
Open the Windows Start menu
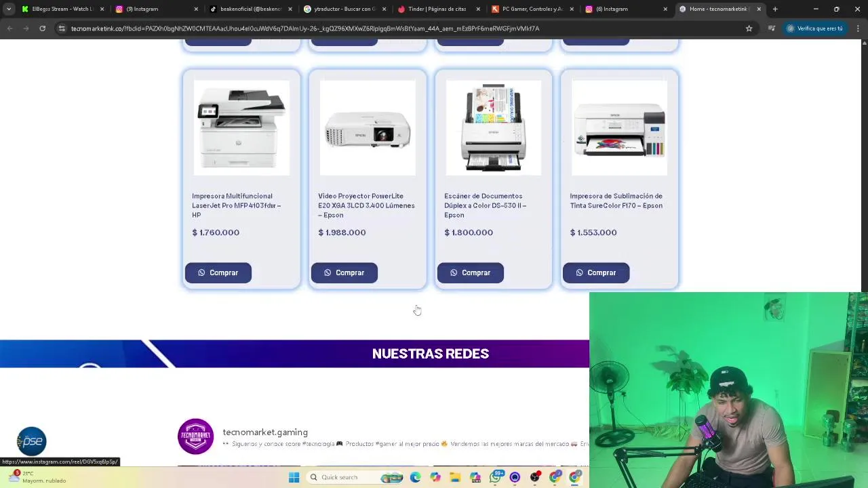[294, 477]
